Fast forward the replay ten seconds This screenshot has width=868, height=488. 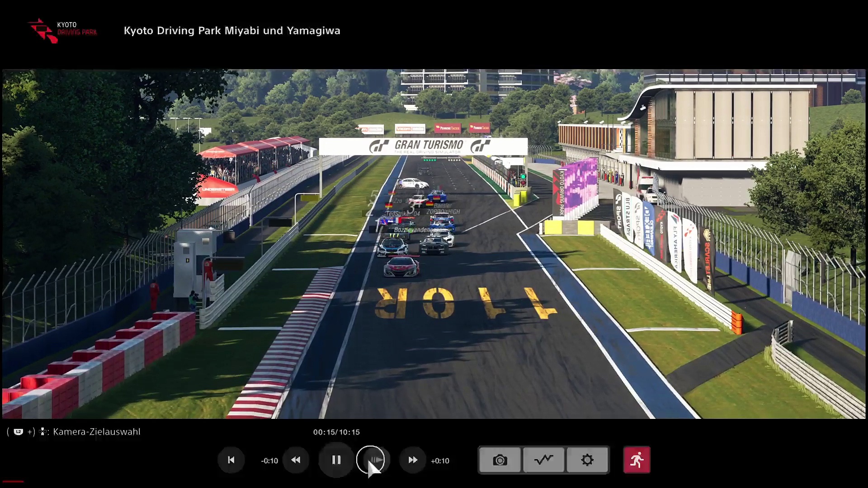(412, 460)
